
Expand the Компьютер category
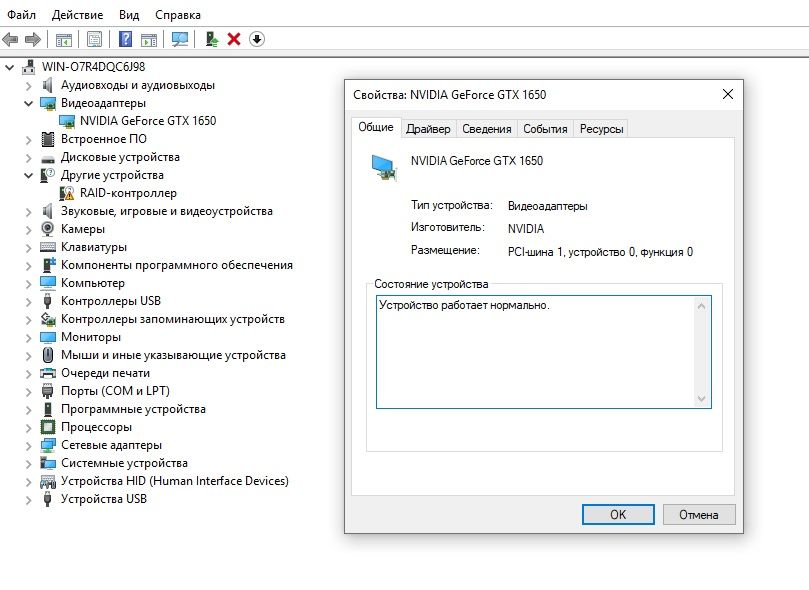point(28,284)
